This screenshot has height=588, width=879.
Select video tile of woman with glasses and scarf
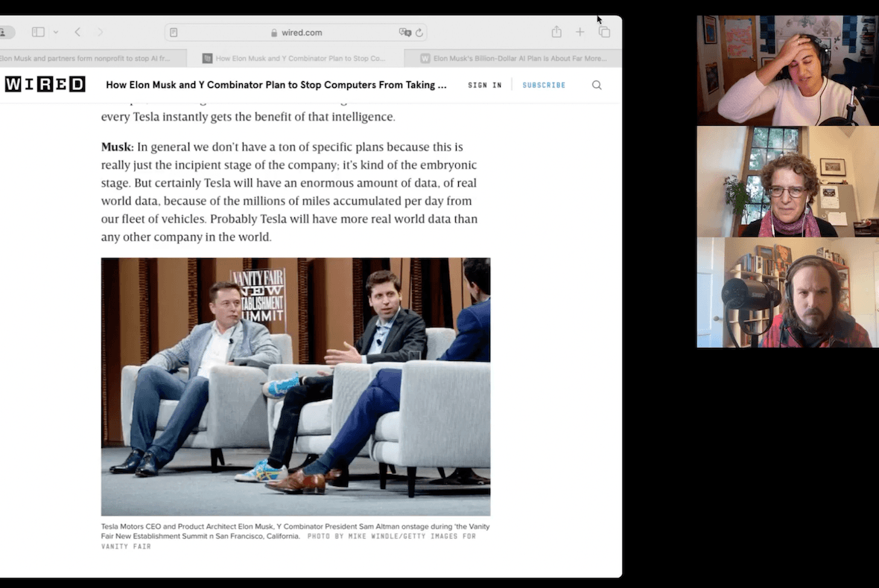[787, 182]
